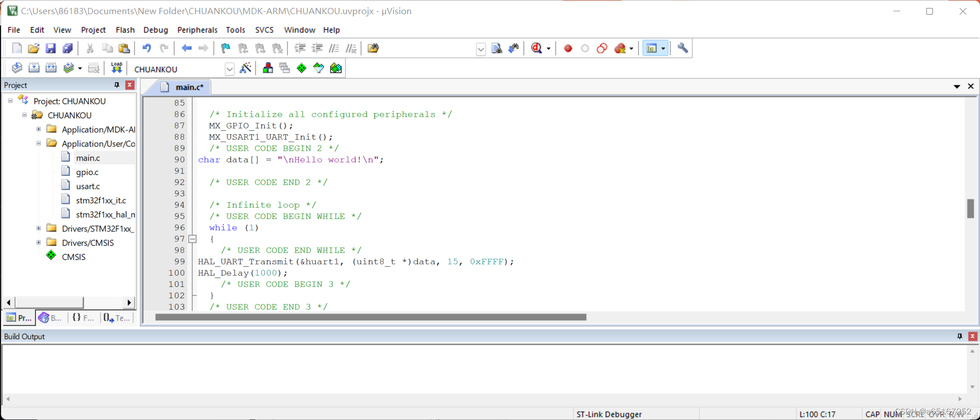Open the Flash menu
980x420 pixels.
[125, 30]
